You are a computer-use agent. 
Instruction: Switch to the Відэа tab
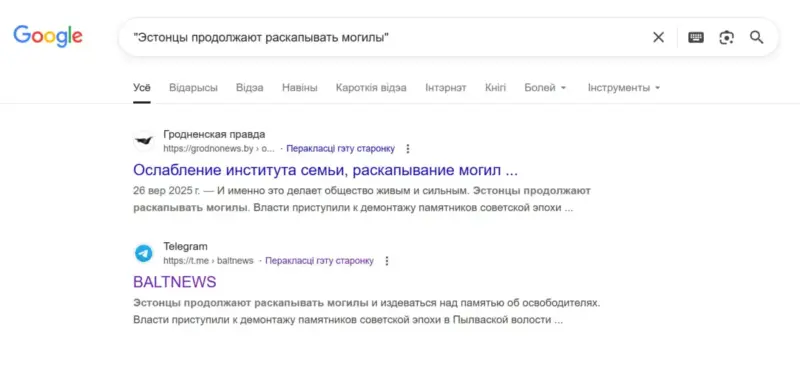[249, 88]
